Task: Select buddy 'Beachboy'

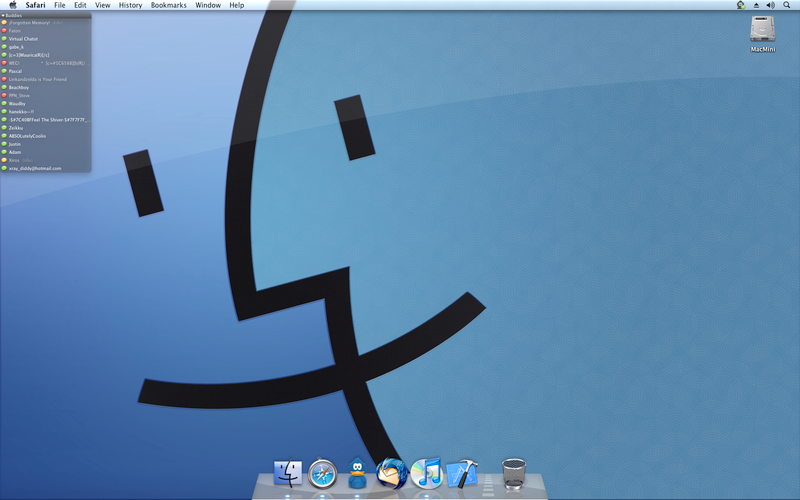Action: (46, 87)
